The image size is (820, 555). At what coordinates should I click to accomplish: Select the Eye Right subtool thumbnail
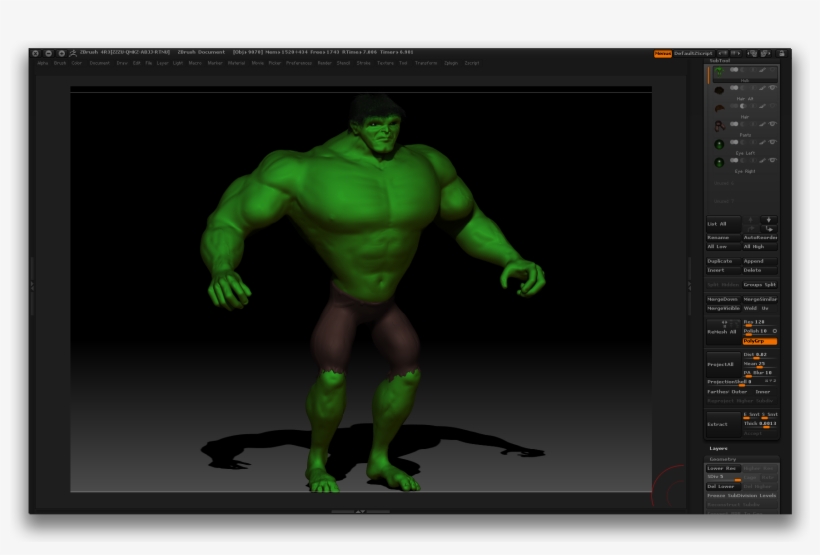[x=719, y=163]
